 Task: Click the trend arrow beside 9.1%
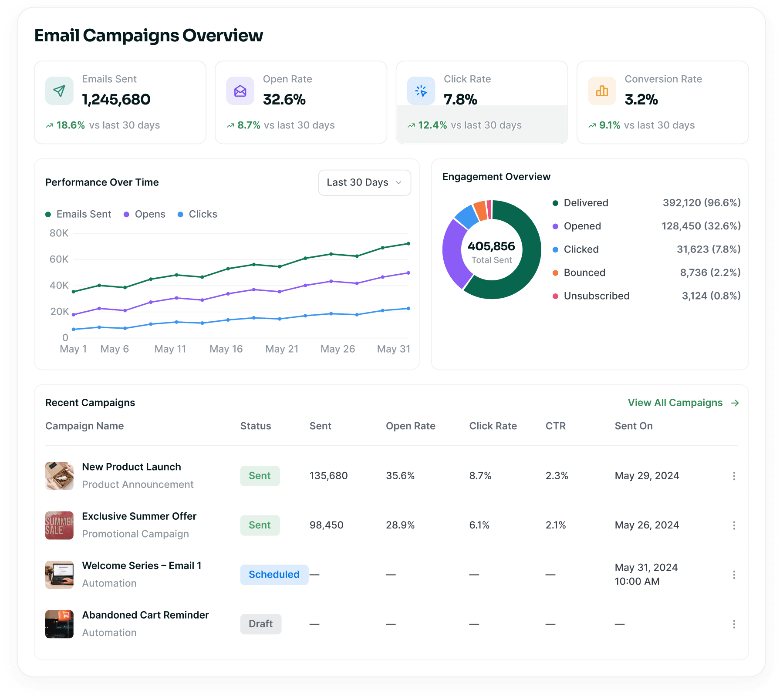[x=592, y=126]
